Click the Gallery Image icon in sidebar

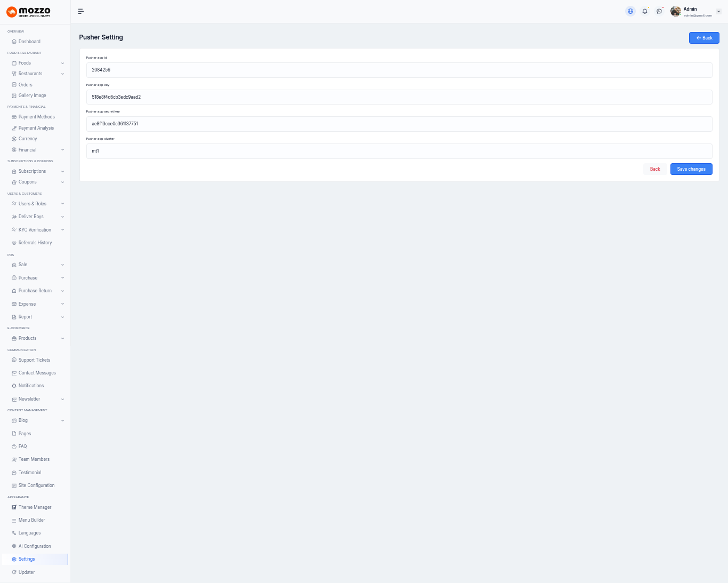14,95
